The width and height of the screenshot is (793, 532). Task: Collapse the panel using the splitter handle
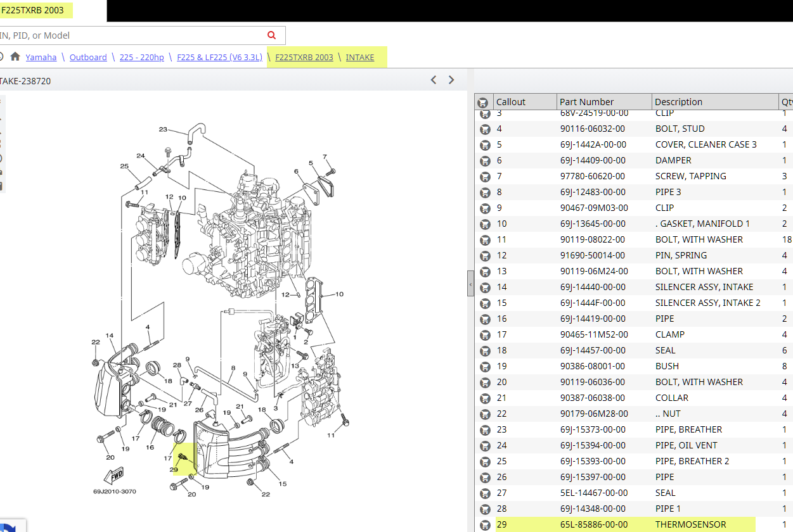(470, 284)
